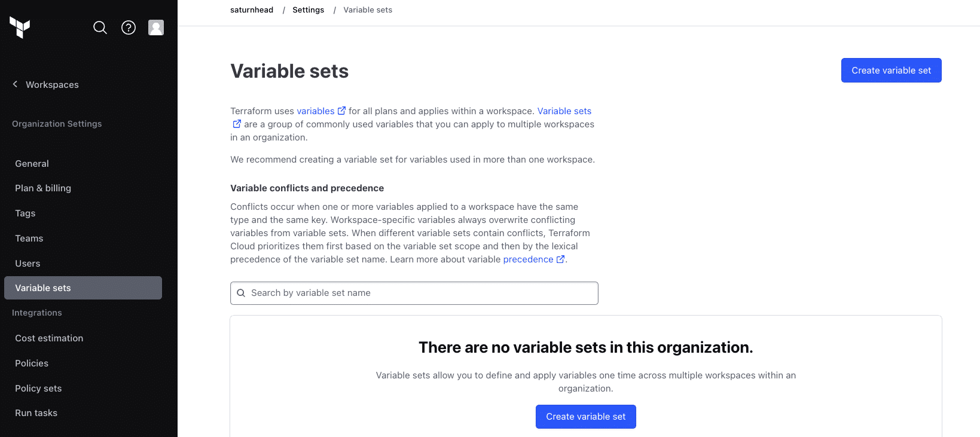Select Policy sets in the sidebar
Viewport: 980px width, 437px height.
[38, 388]
